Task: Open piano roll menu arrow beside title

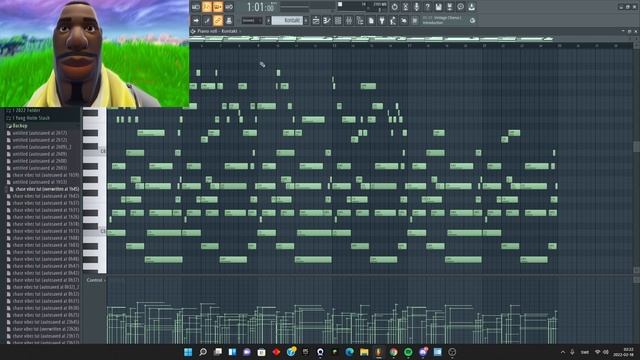Action: [x=193, y=31]
